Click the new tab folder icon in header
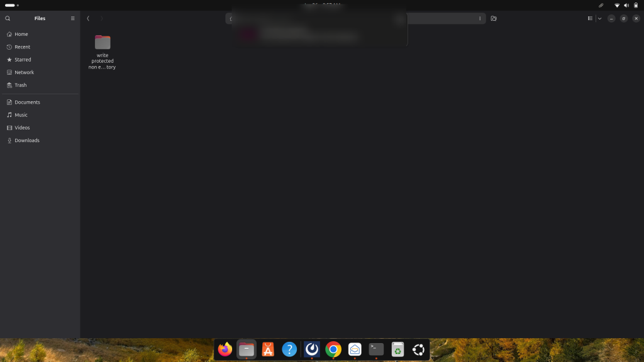Viewport: 644px width, 362px height. tap(493, 18)
